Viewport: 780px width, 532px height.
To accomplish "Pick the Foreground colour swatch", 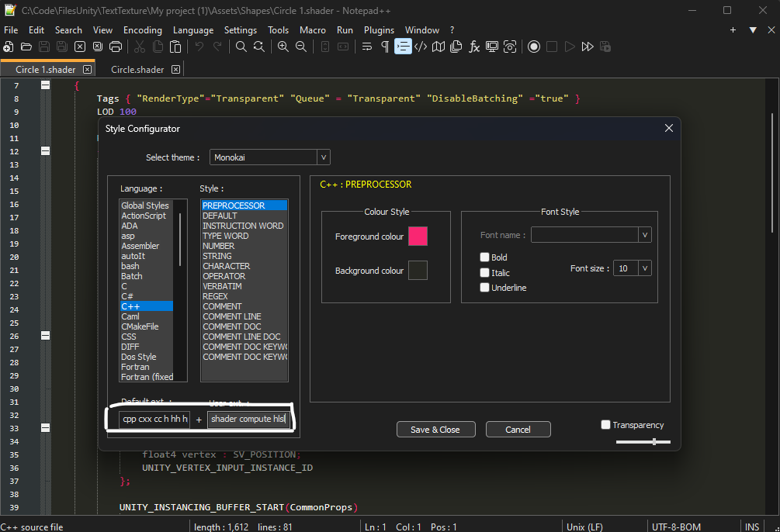I will click(418, 237).
